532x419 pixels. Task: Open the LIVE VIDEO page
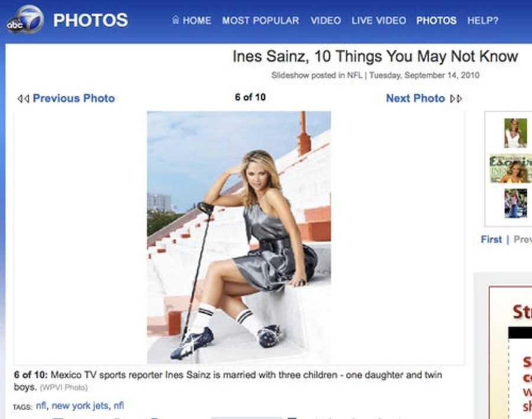point(379,20)
